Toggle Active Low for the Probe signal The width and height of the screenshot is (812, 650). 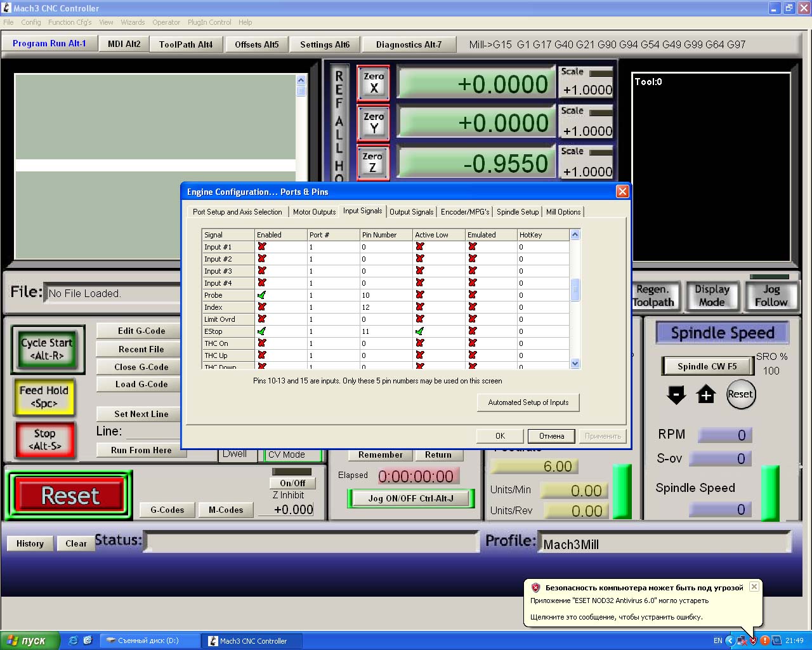pos(419,295)
